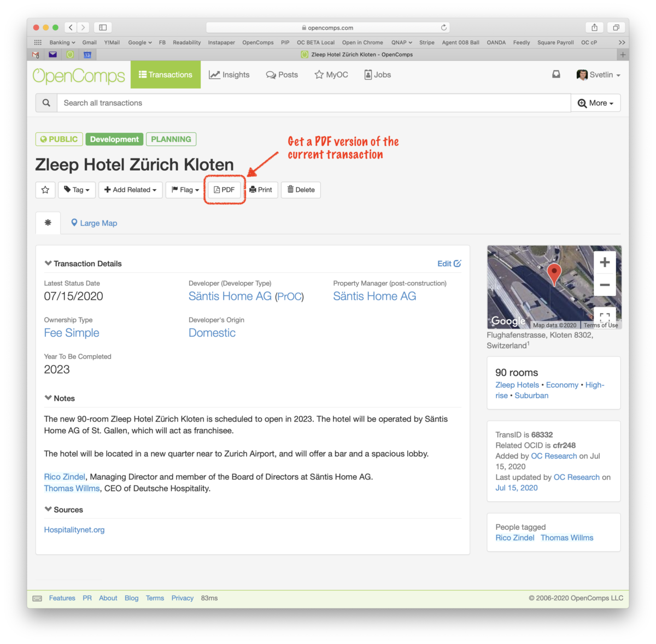Open the Hospitalitynet.org source link

coord(74,529)
